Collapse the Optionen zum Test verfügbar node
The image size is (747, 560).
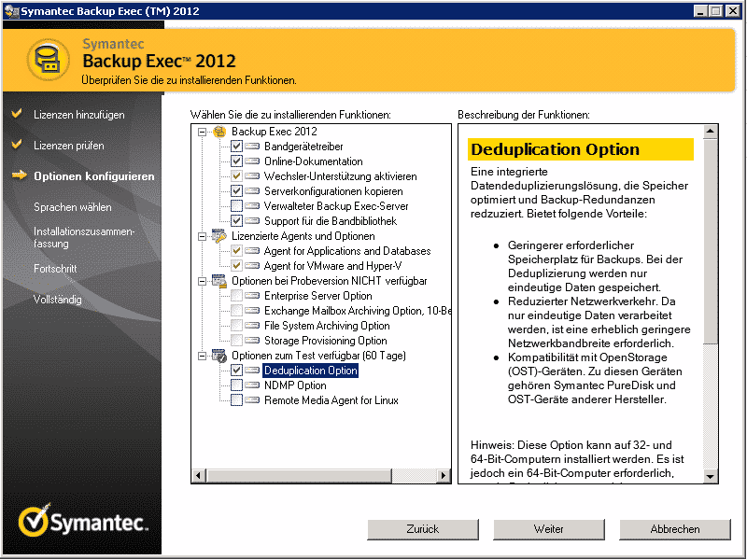point(202,356)
